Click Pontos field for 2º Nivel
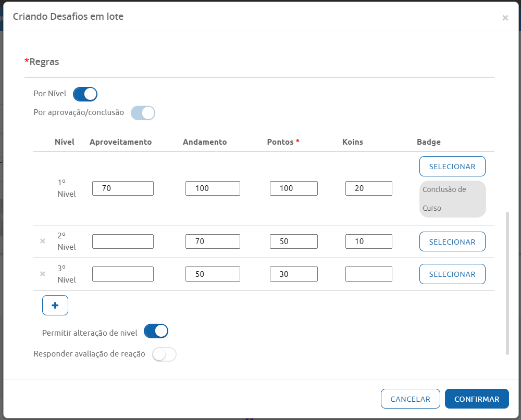 [293, 241]
